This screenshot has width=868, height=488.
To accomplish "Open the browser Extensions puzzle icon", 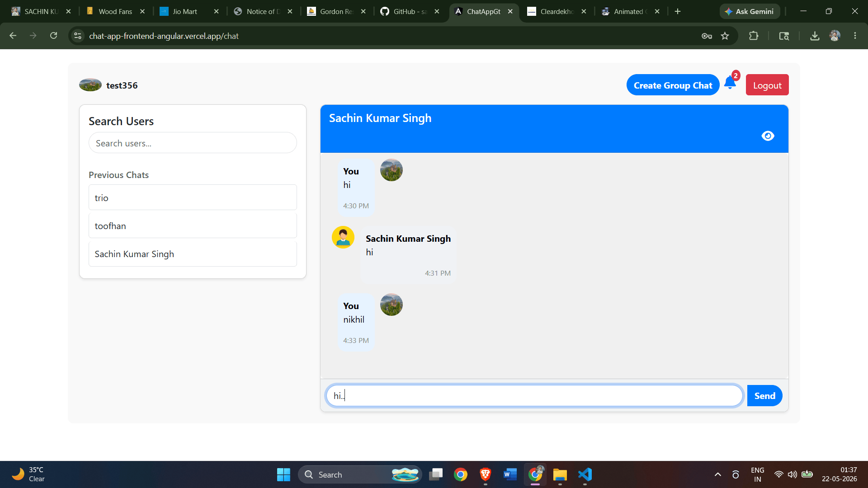I will coord(754,36).
